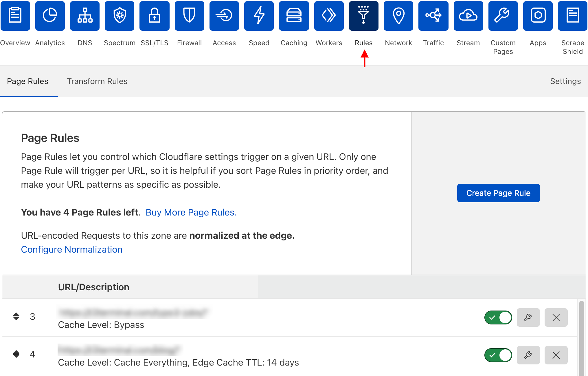Open the Stream section
The image size is (588, 376).
pos(468,16)
